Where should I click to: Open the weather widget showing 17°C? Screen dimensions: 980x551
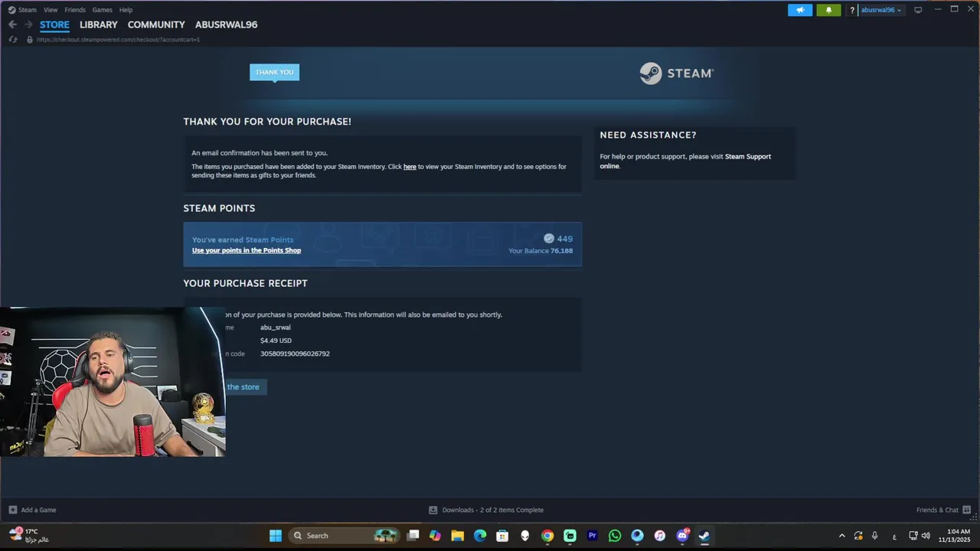pos(29,536)
